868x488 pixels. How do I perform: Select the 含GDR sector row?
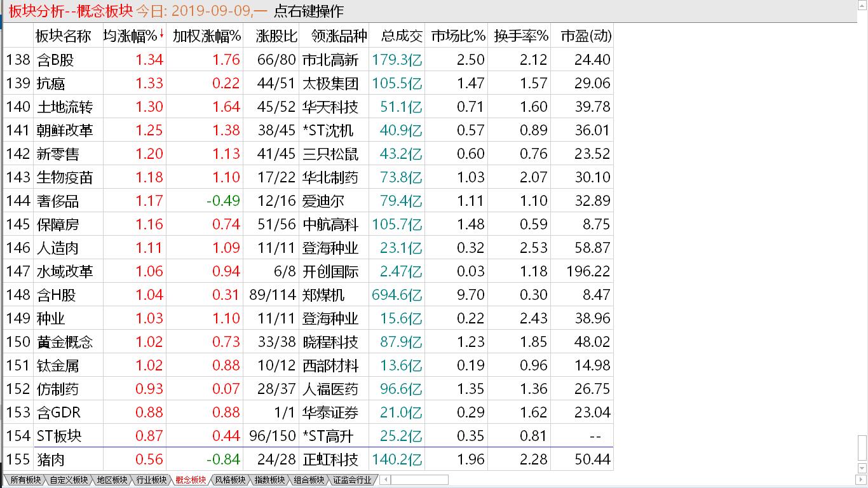(x=308, y=412)
